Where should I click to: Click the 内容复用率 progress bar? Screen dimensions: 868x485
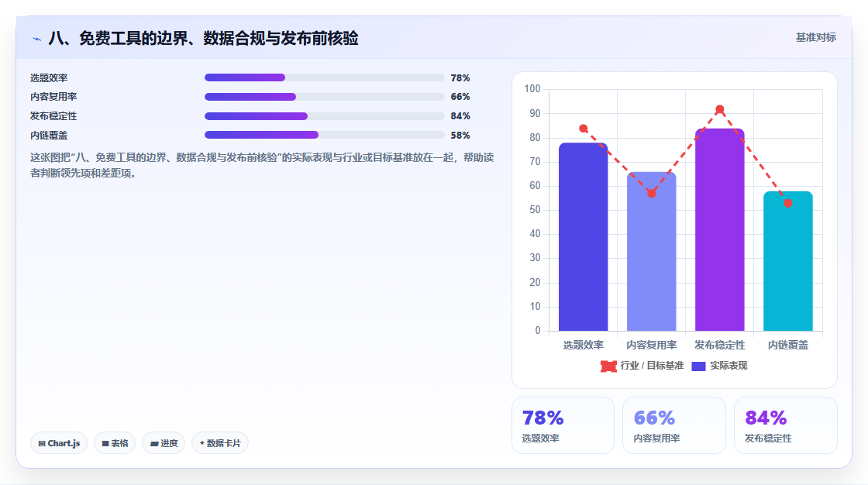click(x=325, y=97)
